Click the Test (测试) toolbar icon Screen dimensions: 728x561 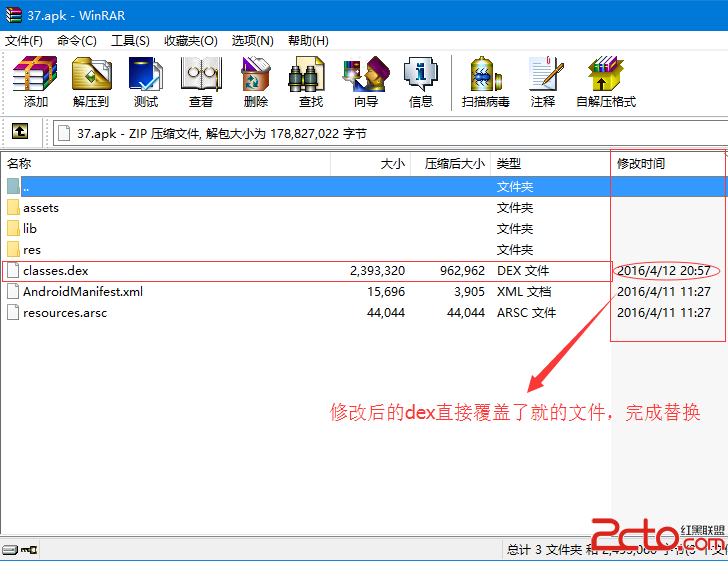coord(146,74)
